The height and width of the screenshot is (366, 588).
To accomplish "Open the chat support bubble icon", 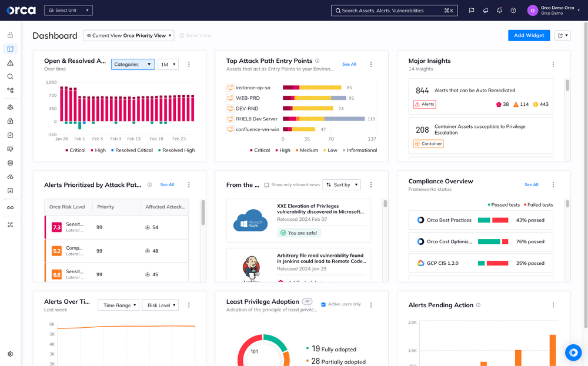I will (573, 352).
